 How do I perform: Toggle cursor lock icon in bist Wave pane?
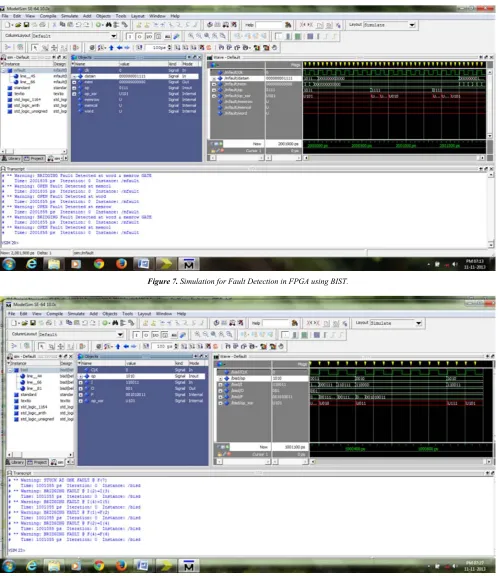pyautogui.click(x=220, y=454)
